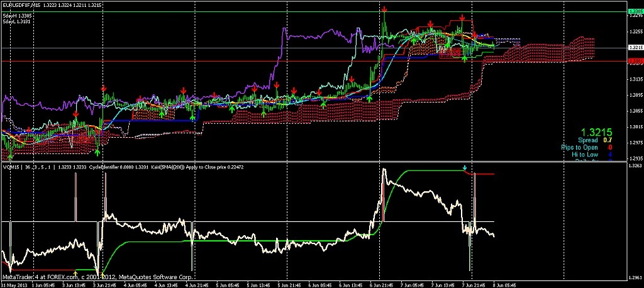This screenshot has width=644, height=288.
Task: Click the 1.2975 price axis label
Action: tap(635, 143)
